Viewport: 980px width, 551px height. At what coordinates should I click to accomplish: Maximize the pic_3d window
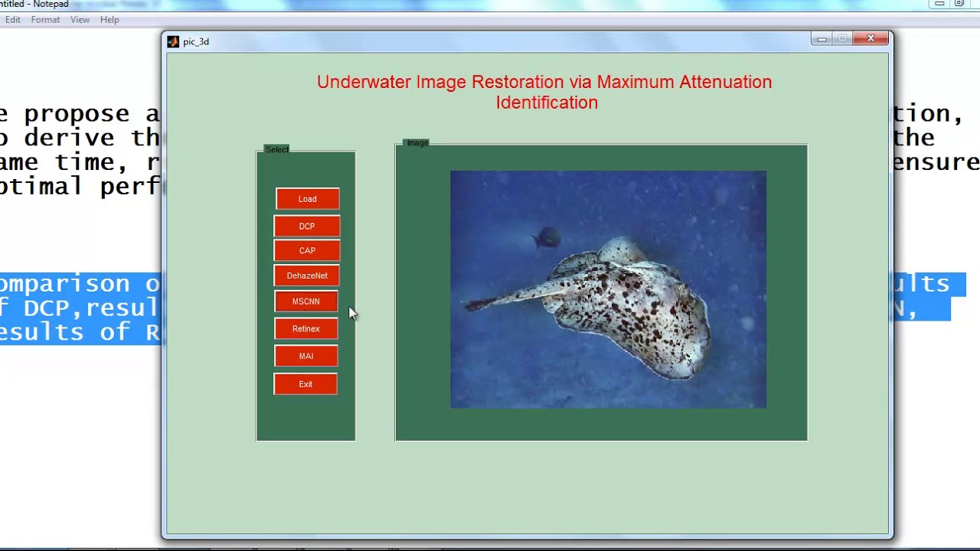coord(841,39)
